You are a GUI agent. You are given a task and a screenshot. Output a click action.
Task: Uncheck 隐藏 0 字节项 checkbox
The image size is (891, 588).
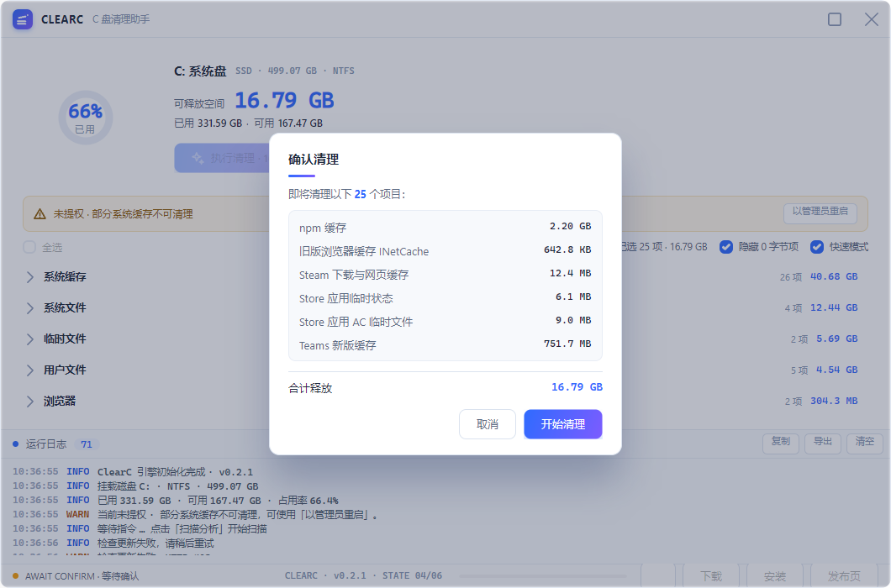pyautogui.click(x=725, y=247)
